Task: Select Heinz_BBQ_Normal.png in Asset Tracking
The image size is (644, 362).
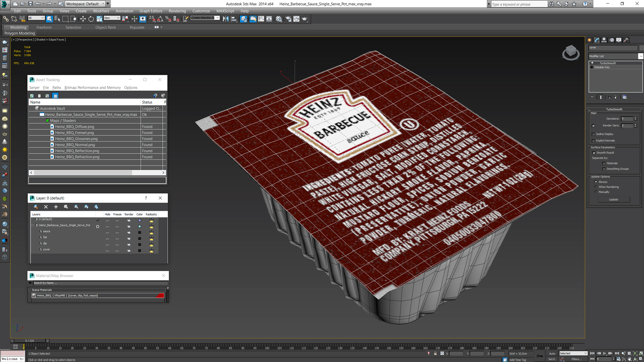Action: [x=75, y=145]
